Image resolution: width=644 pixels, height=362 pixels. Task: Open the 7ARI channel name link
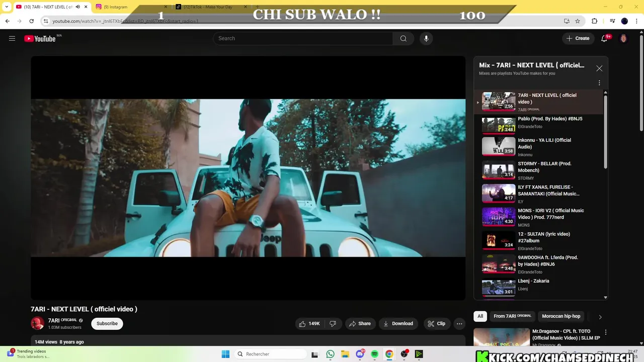point(54,320)
